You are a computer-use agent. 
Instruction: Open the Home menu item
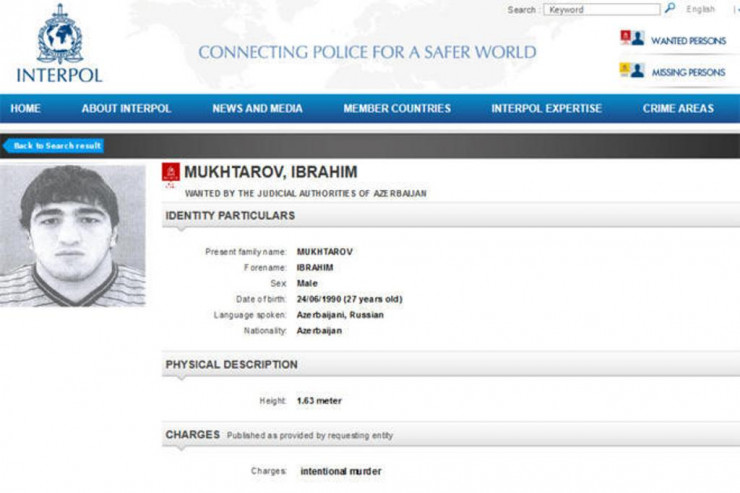26,108
